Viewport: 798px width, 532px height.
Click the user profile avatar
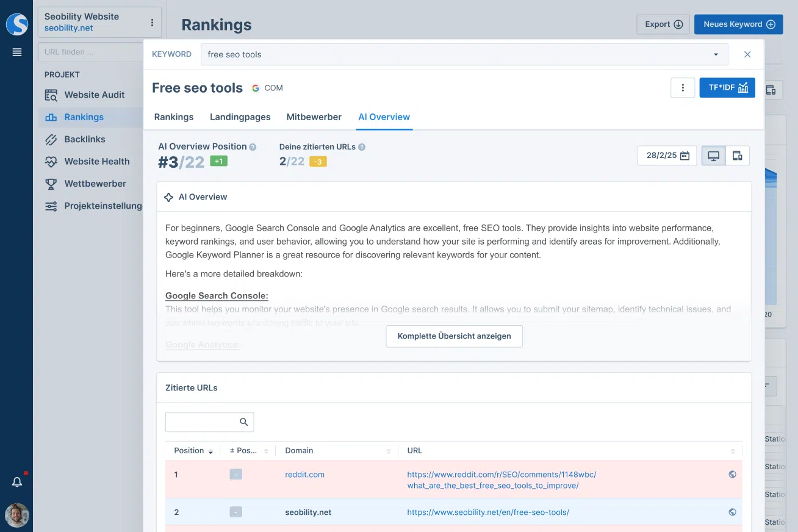tap(17, 516)
